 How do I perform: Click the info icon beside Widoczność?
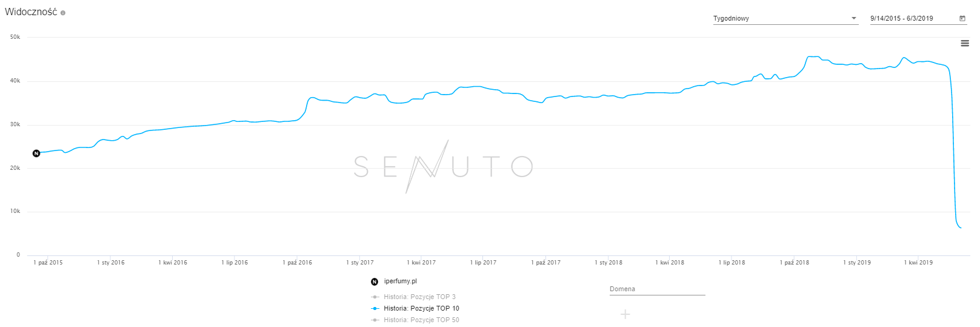pyautogui.click(x=63, y=13)
